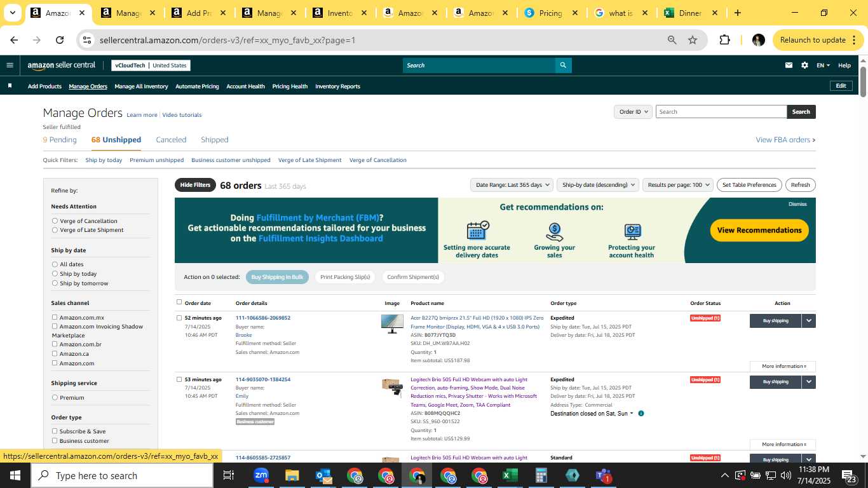Open order link 114-9035070-1384254
868x488 pixels.
(x=263, y=379)
